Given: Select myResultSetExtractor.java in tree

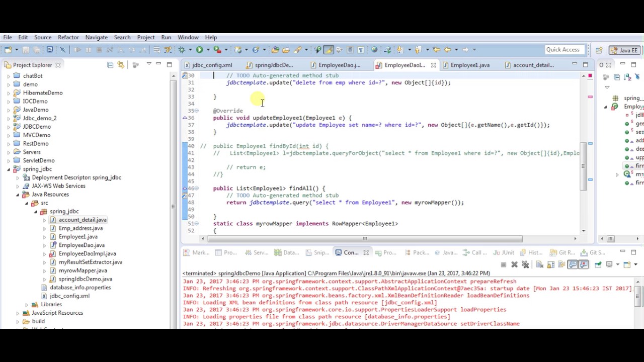Looking at the screenshot, I should point(91,262).
